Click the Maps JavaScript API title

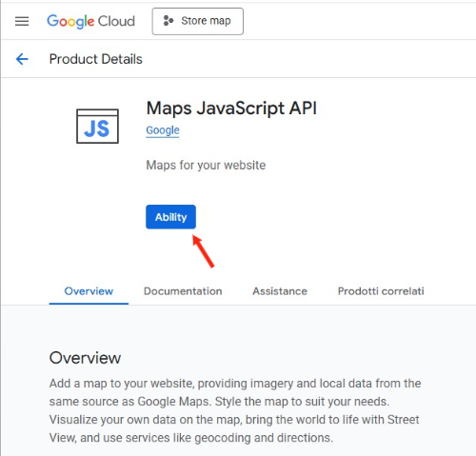tap(231, 109)
